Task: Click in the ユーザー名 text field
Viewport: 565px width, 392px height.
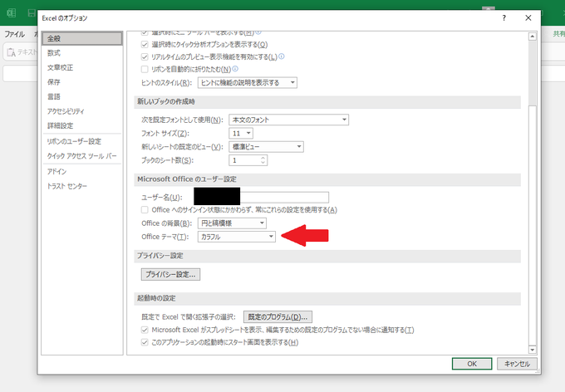Action: [261, 197]
